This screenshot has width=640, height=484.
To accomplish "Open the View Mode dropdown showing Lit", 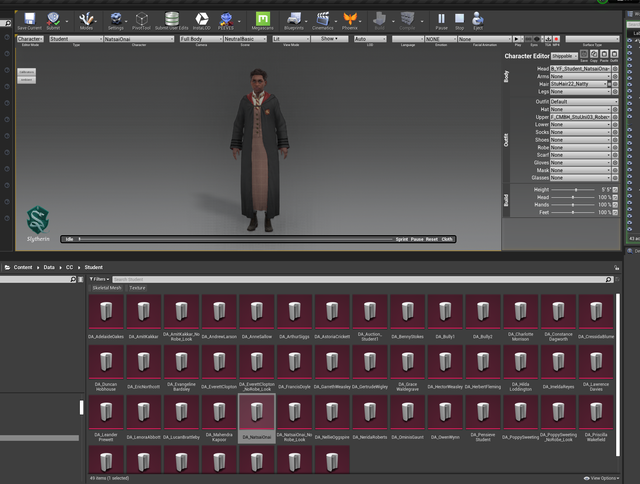I will tap(291, 39).
